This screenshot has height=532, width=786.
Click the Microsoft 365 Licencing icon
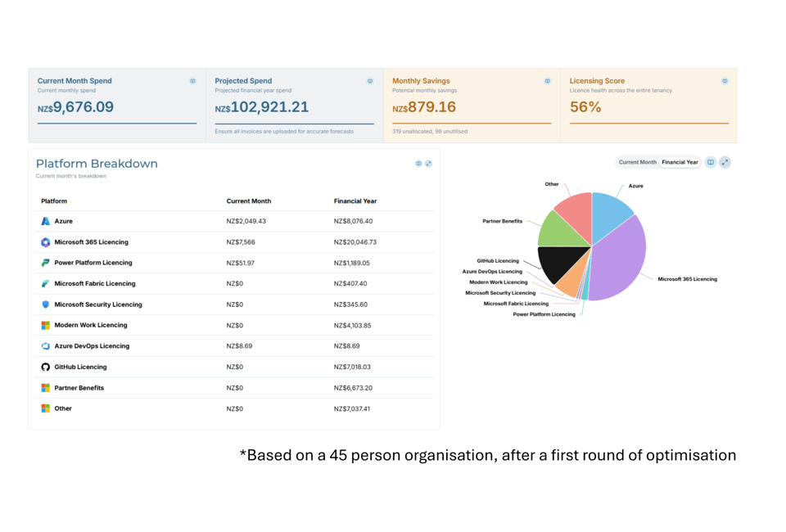click(x=46, y=242)
